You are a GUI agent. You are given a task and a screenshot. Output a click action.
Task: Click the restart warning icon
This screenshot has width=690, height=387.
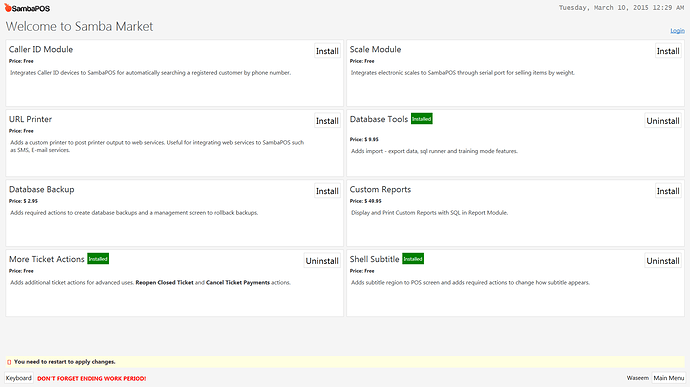9,362
